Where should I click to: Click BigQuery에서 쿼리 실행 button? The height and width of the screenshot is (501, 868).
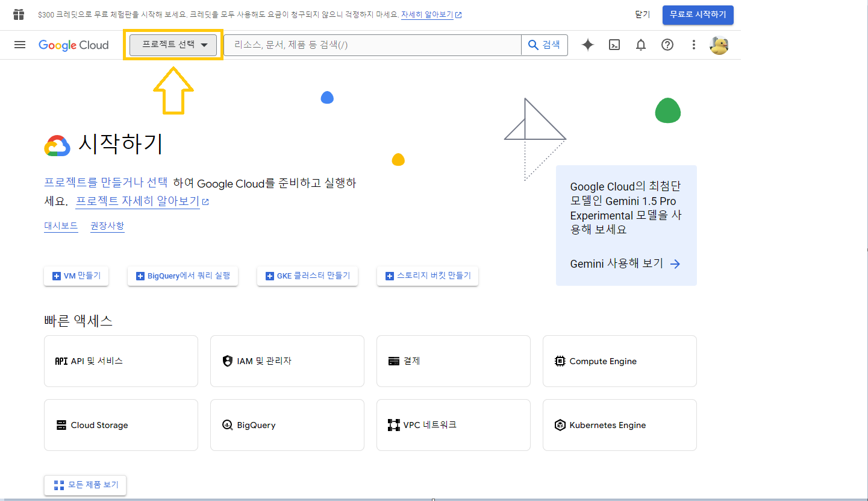click(183, 276)
